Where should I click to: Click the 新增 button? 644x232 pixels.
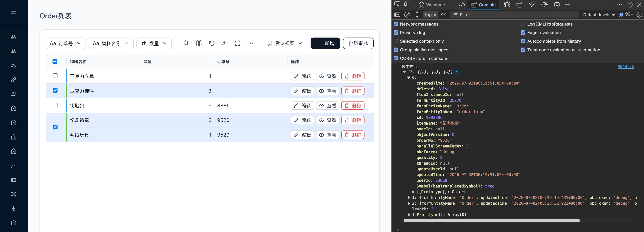325,43
